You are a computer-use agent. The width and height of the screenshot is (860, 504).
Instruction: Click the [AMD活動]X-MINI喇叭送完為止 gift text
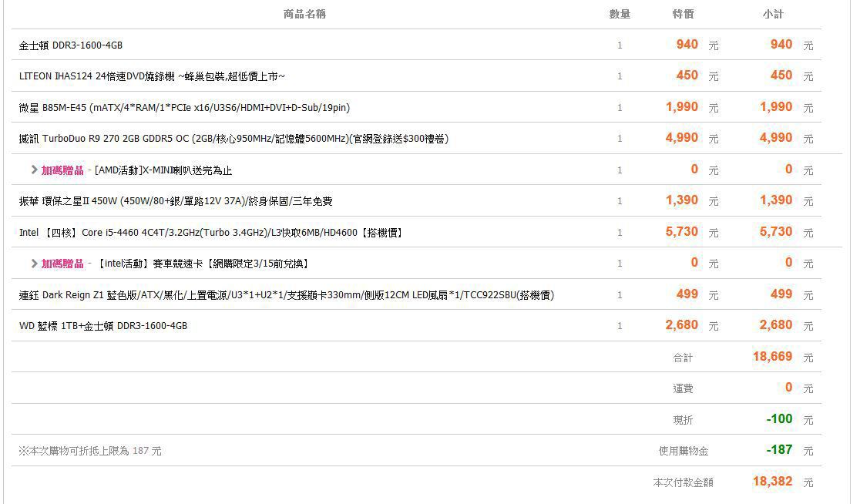(163, 170)
